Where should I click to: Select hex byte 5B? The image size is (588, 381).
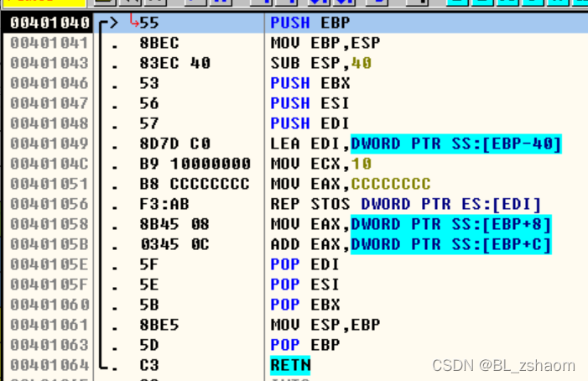(x=149, y=305)
